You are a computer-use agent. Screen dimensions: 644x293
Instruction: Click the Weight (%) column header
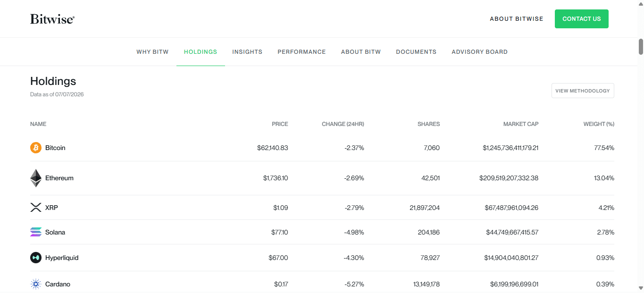[599, 124]
